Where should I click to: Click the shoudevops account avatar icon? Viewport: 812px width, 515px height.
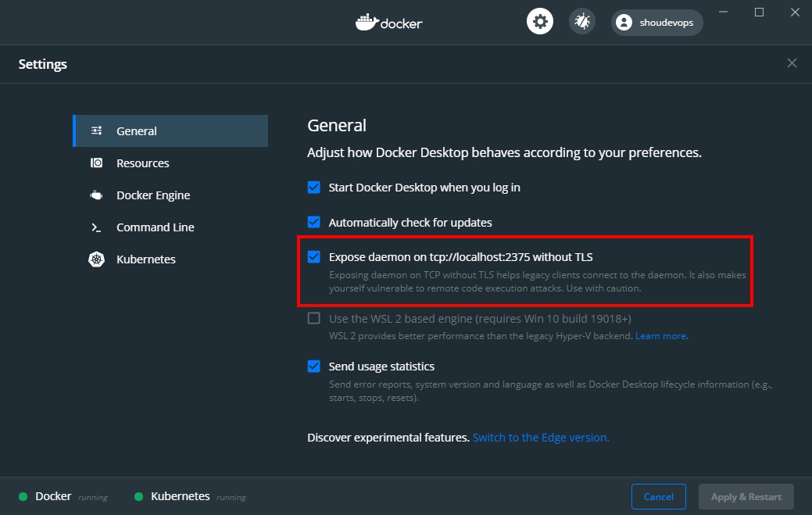(x=624, y=22)
